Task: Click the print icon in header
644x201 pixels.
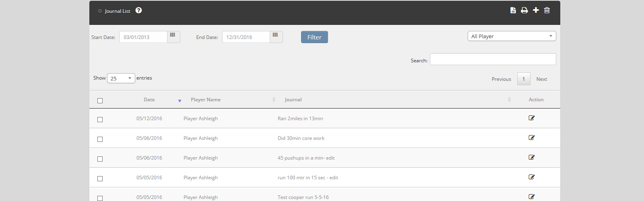Action: tap(524, 10)
